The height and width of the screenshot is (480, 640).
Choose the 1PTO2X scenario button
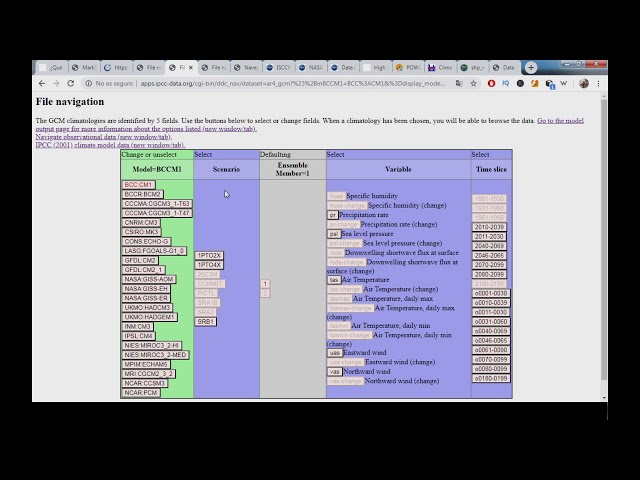(209, 256)
